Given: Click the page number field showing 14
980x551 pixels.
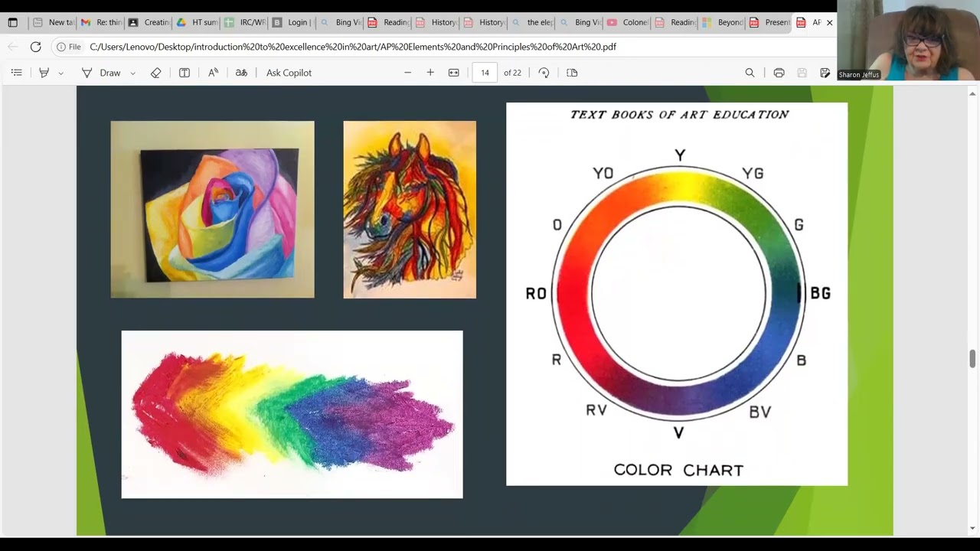Looking at the screenshot, I should (485, 73).
